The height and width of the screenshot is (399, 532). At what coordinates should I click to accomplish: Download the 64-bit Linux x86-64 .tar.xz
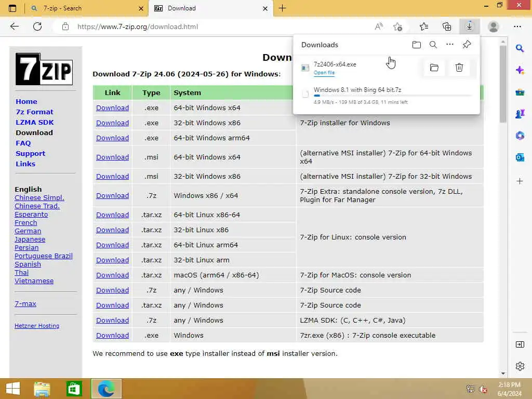[x=112, y=215]
